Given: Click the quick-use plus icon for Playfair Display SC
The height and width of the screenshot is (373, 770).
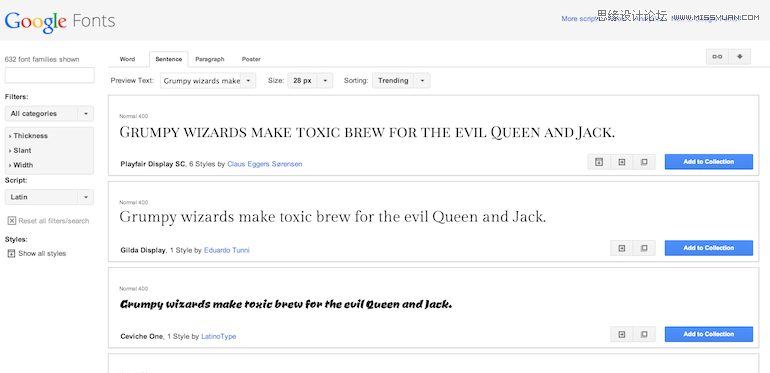Looking at the screenshot, I should point(622,162).
